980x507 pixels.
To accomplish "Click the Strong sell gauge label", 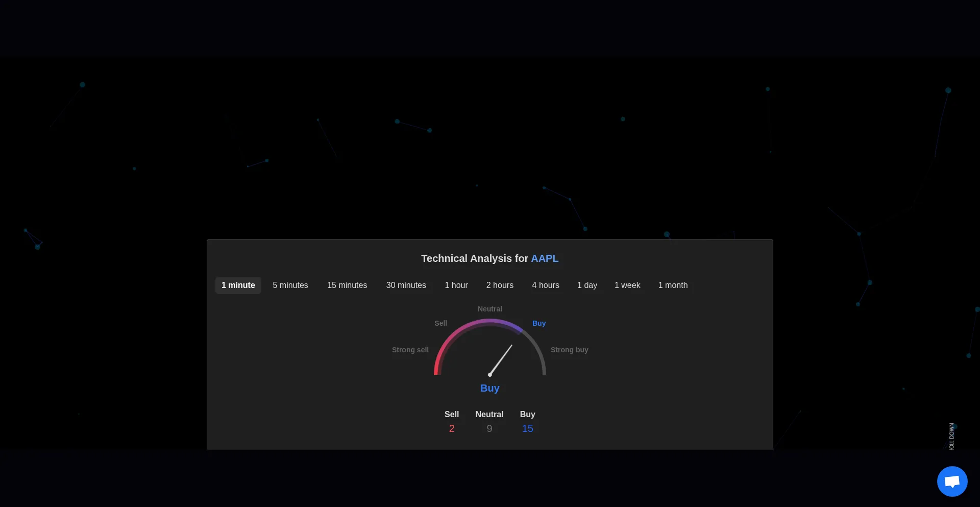I will coord(410,350).
